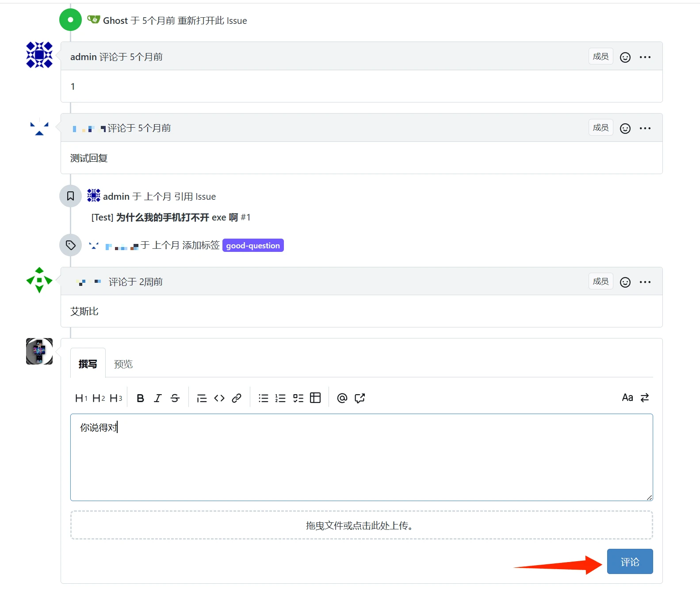The width and height of the screenshot is (700, 593).
Task: Click inside the comment text area
Action: 361,457
